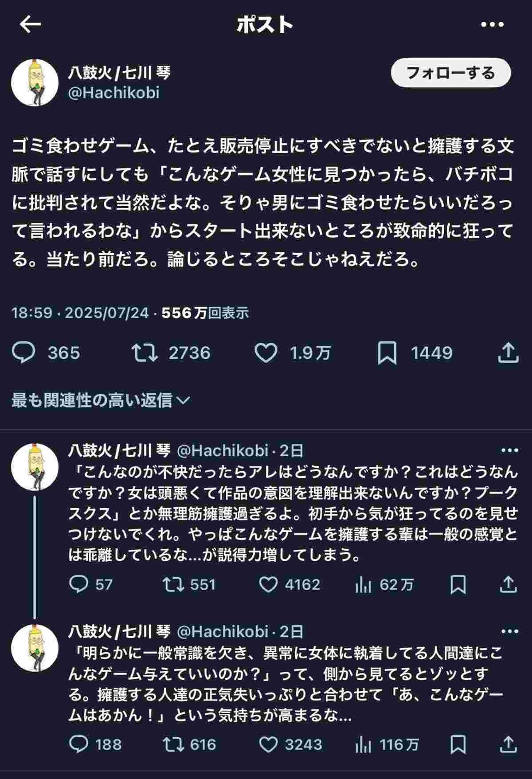This screenshot has width=532, height=779.
Task: Like the second reply with 3243 likes
Action: 268,744
